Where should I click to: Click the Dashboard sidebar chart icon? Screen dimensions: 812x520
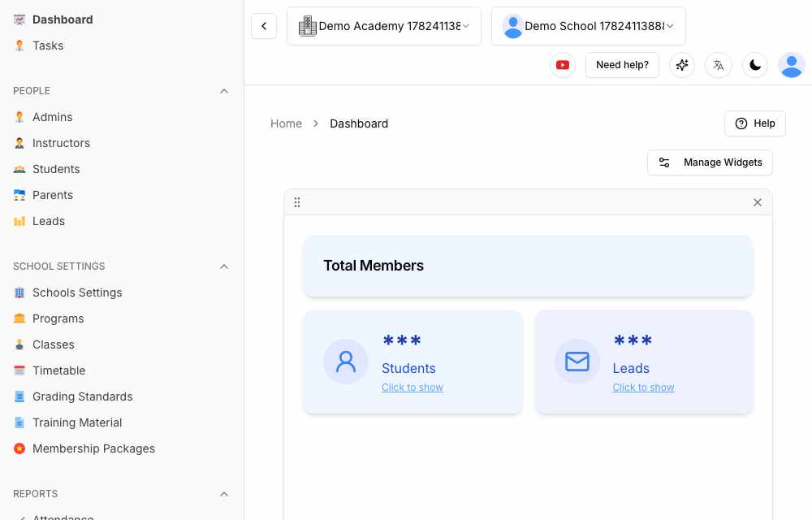(19, 19)
